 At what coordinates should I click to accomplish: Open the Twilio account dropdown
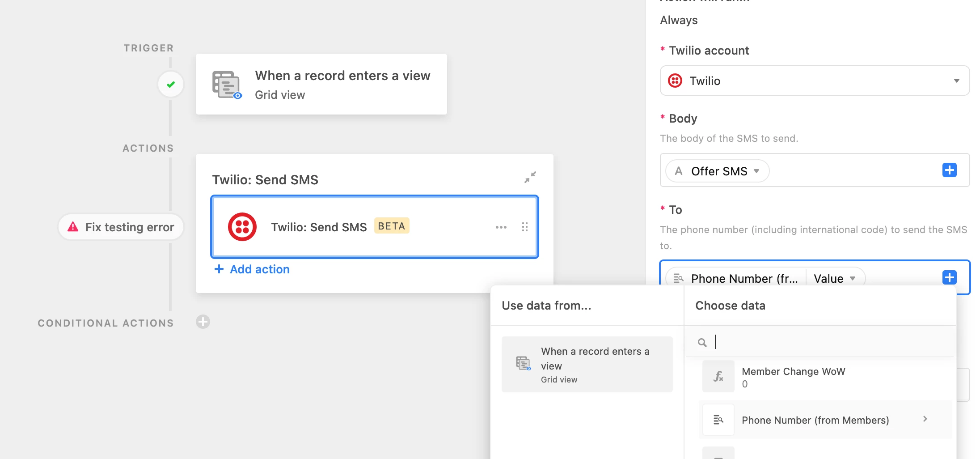point(815,81)
